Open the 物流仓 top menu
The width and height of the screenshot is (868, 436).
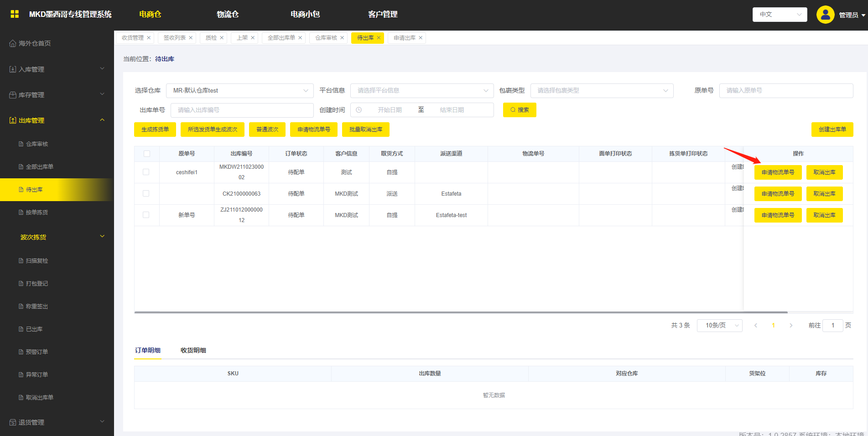pyautogui.click(x=228, y=14)
